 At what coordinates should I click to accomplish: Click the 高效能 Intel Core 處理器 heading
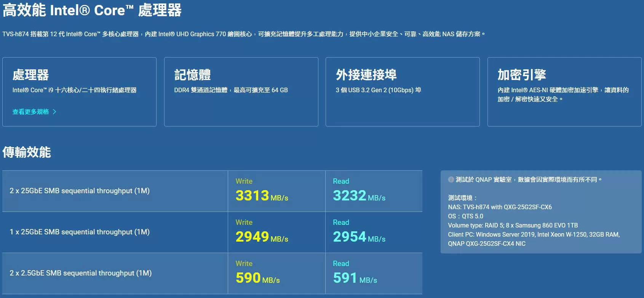[x=92, y=10]
